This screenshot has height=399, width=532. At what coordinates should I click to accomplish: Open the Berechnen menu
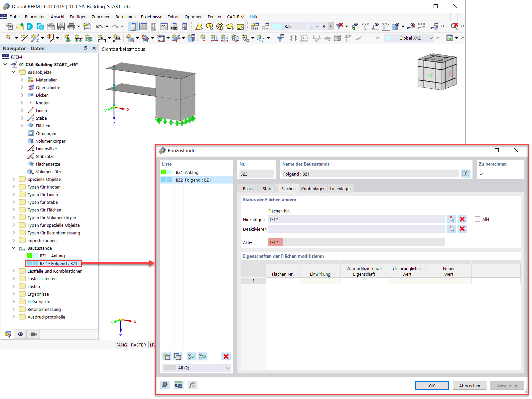[x=125, y=17]
